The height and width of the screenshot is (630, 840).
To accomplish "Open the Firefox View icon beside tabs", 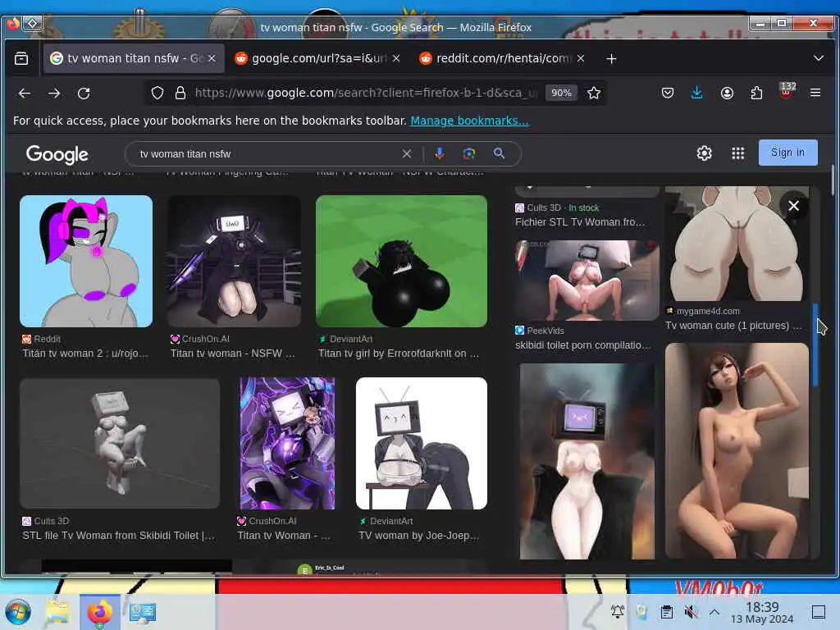I will click(21, 58).
